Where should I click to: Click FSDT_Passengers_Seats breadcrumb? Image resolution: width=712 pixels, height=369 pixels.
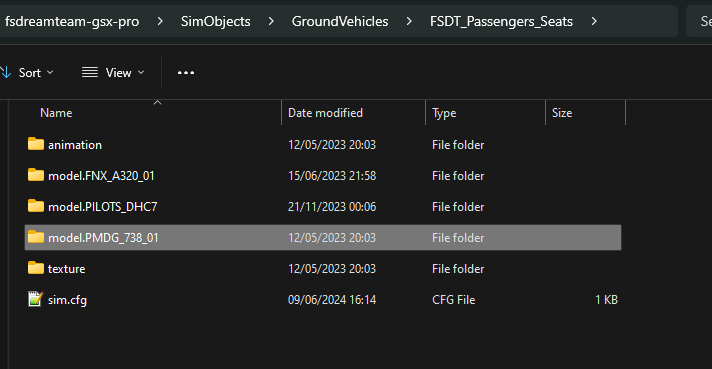click(x=501, y=21)
